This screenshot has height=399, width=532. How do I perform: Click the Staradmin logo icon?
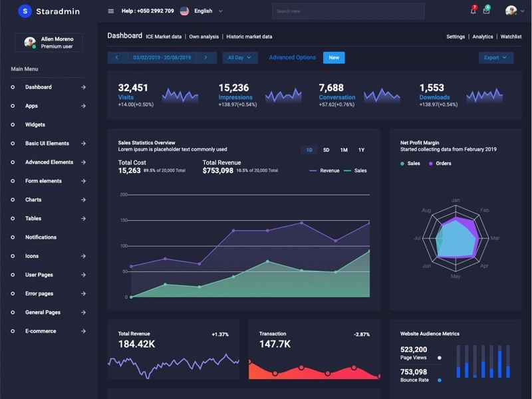click(x=25, y=11)
